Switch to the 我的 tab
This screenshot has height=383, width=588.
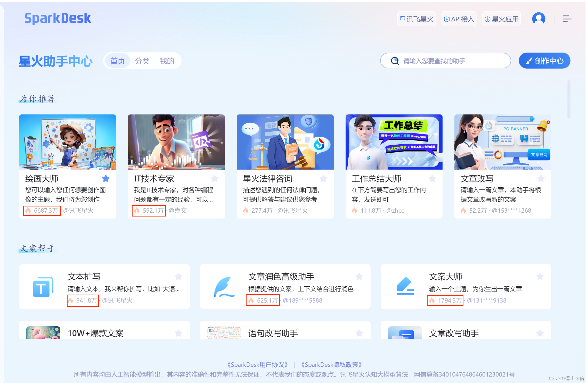tap(167, 61)
